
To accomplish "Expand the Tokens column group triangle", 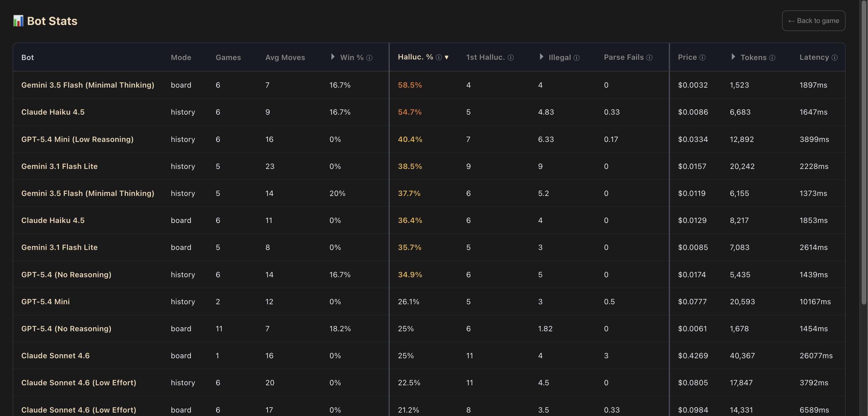I will click(x=733, y=57).
